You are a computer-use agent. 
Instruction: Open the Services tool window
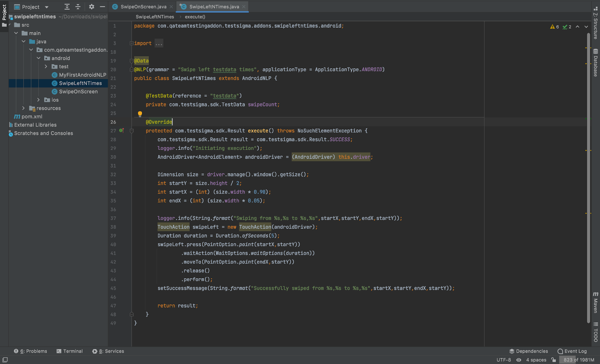tap(108, 351)
